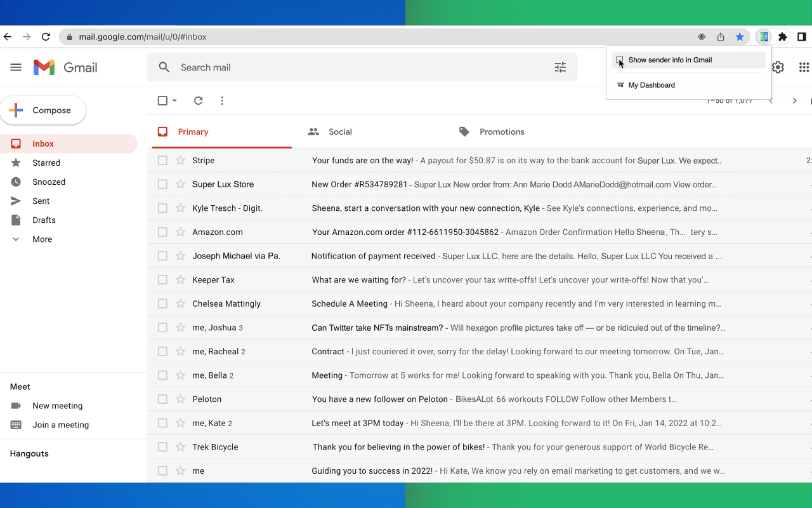The image size is (812, 508).
Task: Select the Super Lux Store email checkbox
Action: pyautogui.click(x=162, y=185)
